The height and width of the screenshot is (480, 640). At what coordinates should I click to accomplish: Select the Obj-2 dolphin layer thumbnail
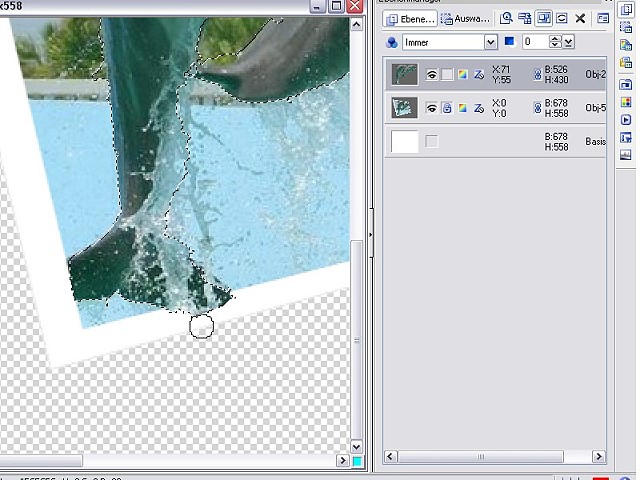(404, 74)
